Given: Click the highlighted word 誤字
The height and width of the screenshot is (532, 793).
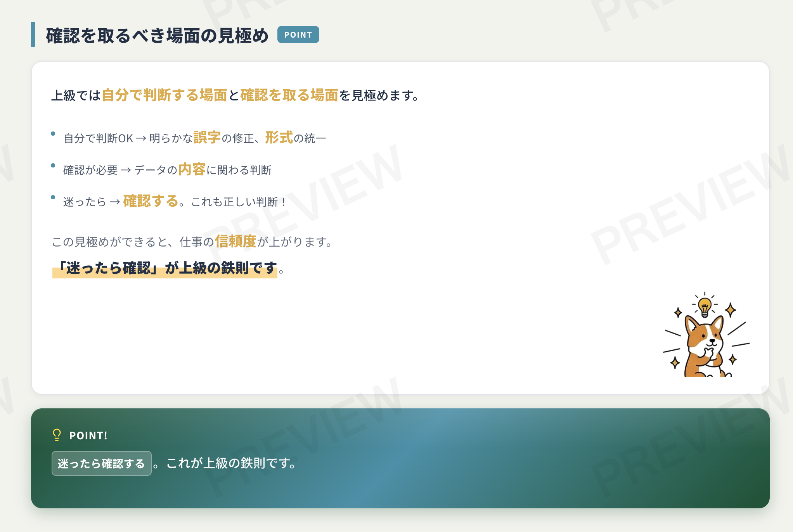Looking at the screenshot, I should tap(207, 136).
